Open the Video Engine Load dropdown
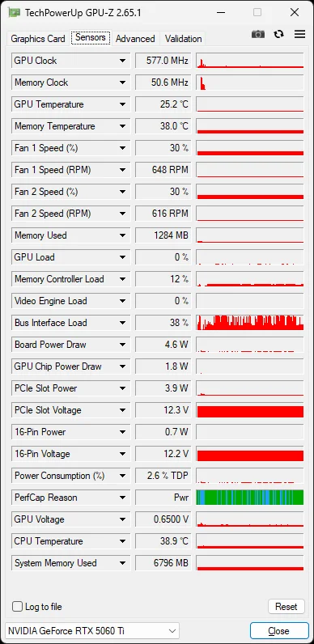Image resolution: width=314 pixels, height=644 pixels. [122, 301]
